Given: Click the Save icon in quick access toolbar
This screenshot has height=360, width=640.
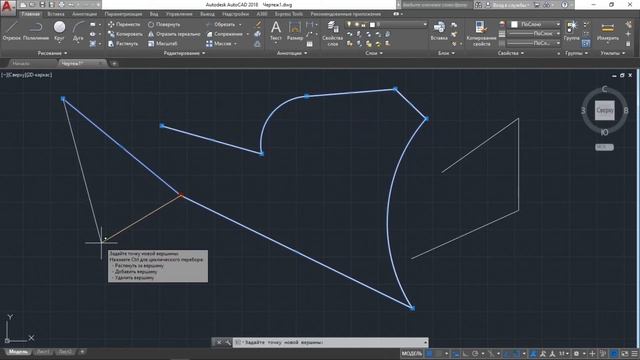Looking at the screenshot, I should click(x=42, y=5).
